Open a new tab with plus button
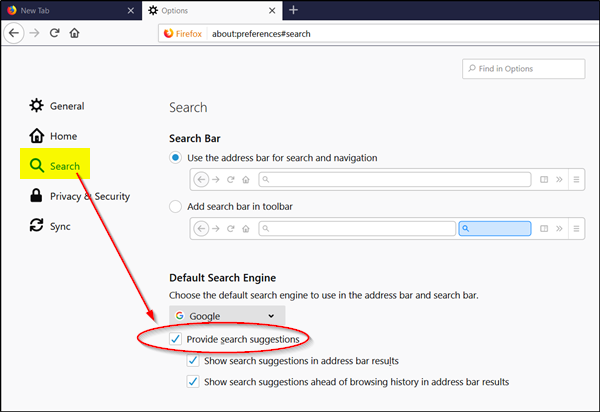 293,10
